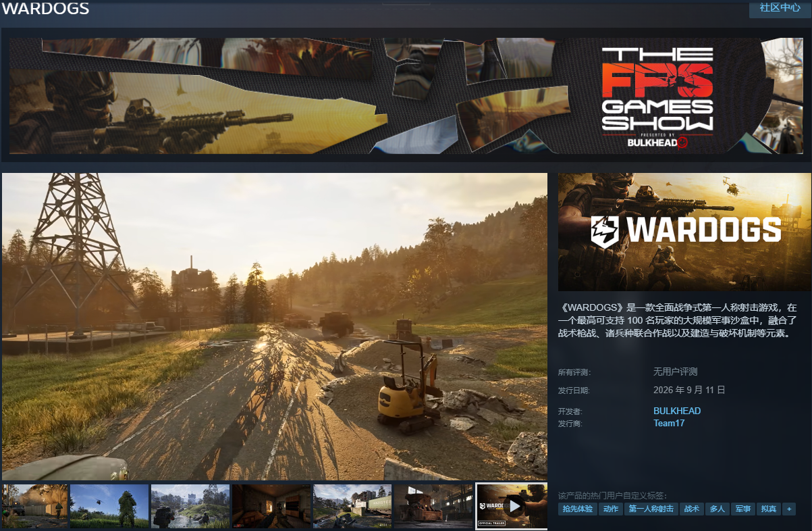Image resolution: width=812 pixels, height=531 pixels.
Task: Play the WARDOGS official trailer thumbnail
Action: 512,506
